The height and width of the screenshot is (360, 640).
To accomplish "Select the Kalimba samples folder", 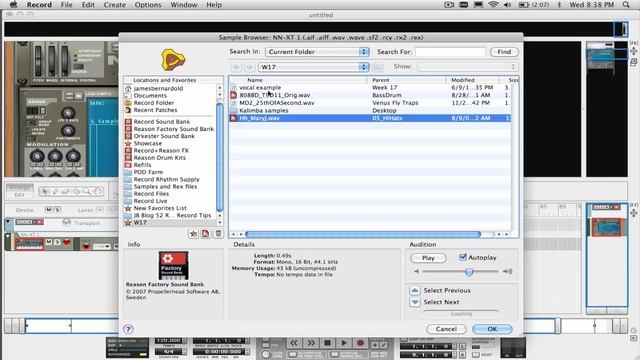I will click(370, 111).
